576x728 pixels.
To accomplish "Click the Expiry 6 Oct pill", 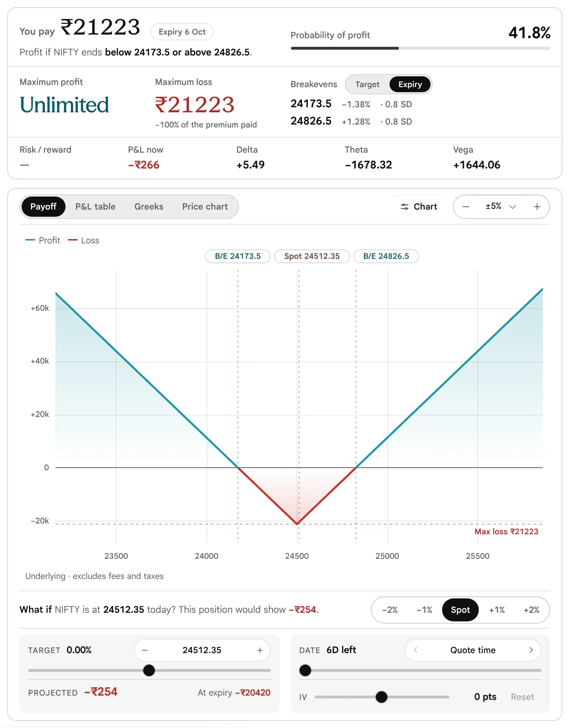I will point(182,32).
